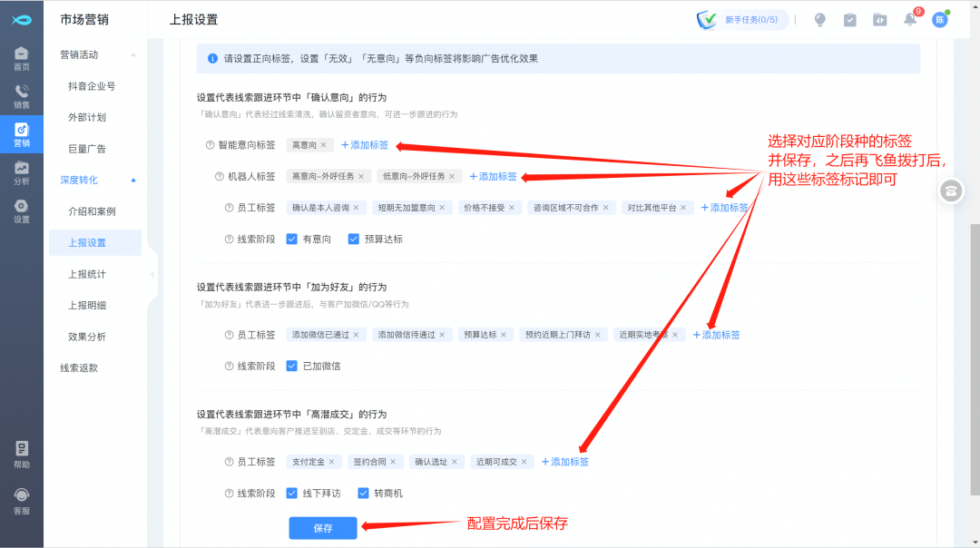Select 效果分析 menu item
Screen dimensions: 980x548
[x=87, y=337]
